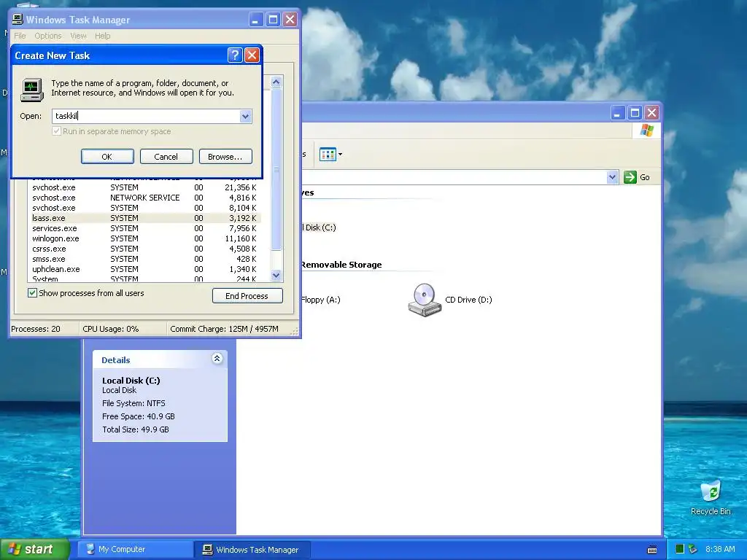This screenshot has width=747, height=560.
Task: Click the Browse... button
Action: pos(225,157)
